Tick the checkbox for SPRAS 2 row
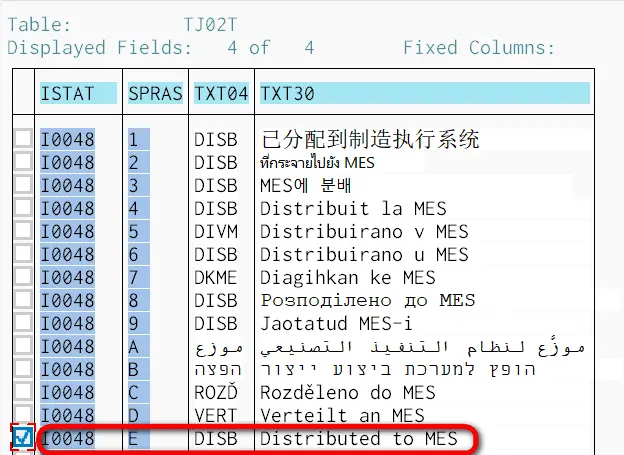This screenshot has height=455, width=624. 23,161
